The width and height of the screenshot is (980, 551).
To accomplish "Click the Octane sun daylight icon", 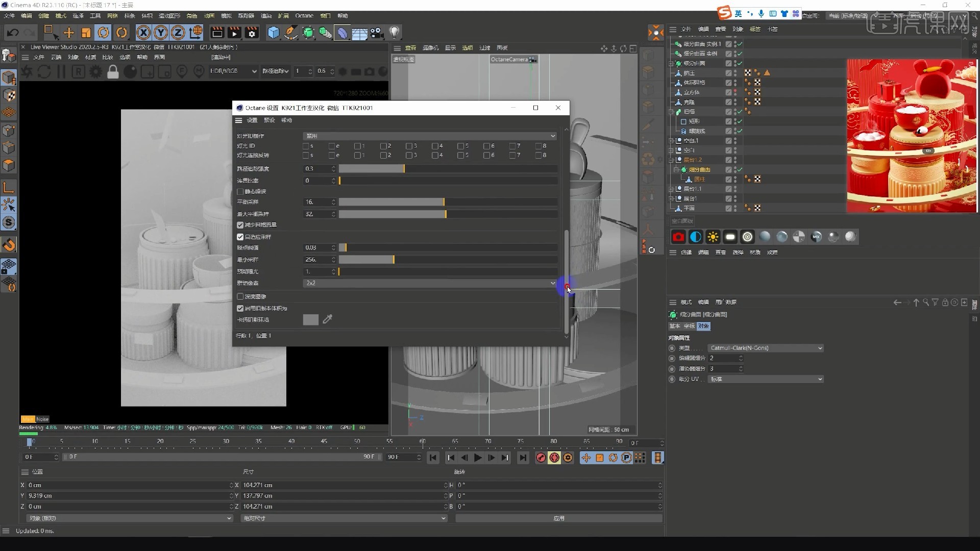I will point(713,237).
